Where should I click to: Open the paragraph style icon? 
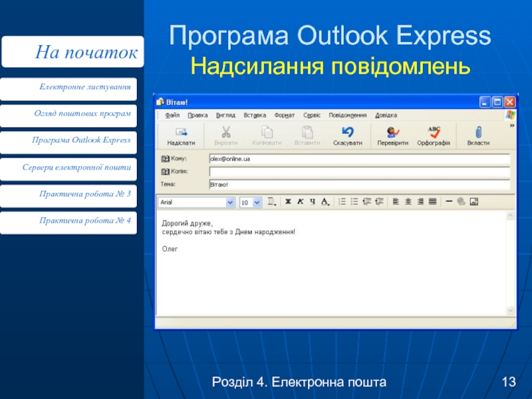272,202
